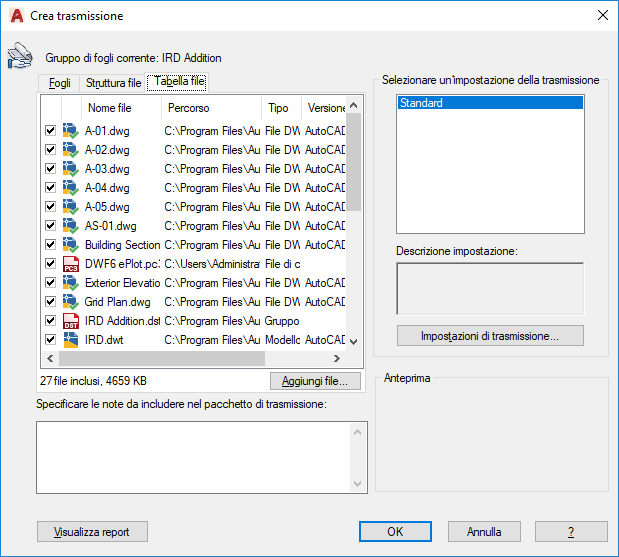Sort by the Nome file column header
This screenshot has width=619, height=557.
pos(121,108)
